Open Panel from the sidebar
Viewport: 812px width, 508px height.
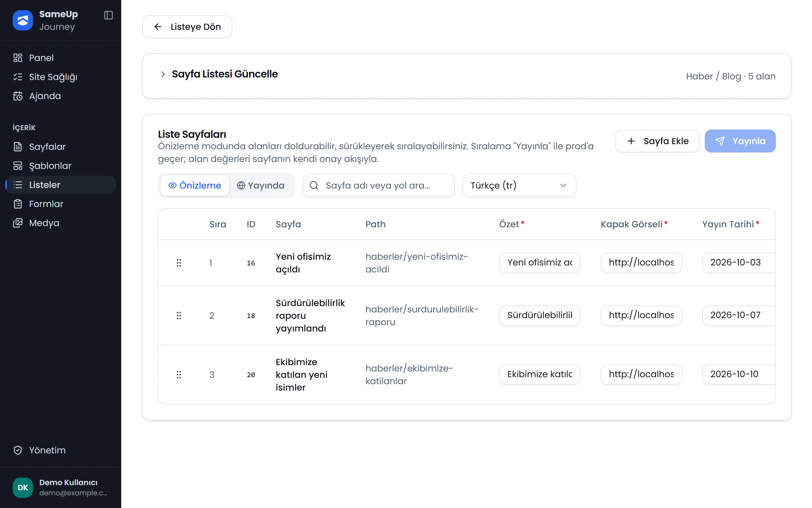[x=61, y=58]
